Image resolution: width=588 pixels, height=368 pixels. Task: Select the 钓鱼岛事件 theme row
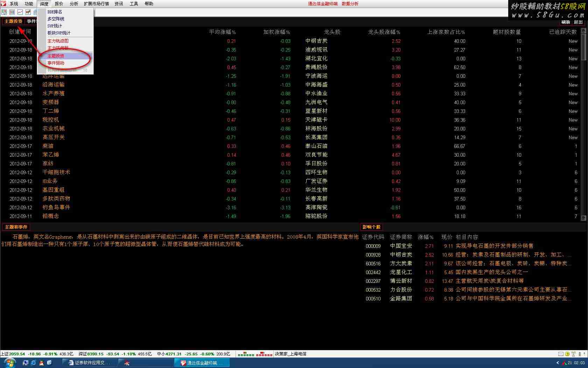(x=56, y=207)
